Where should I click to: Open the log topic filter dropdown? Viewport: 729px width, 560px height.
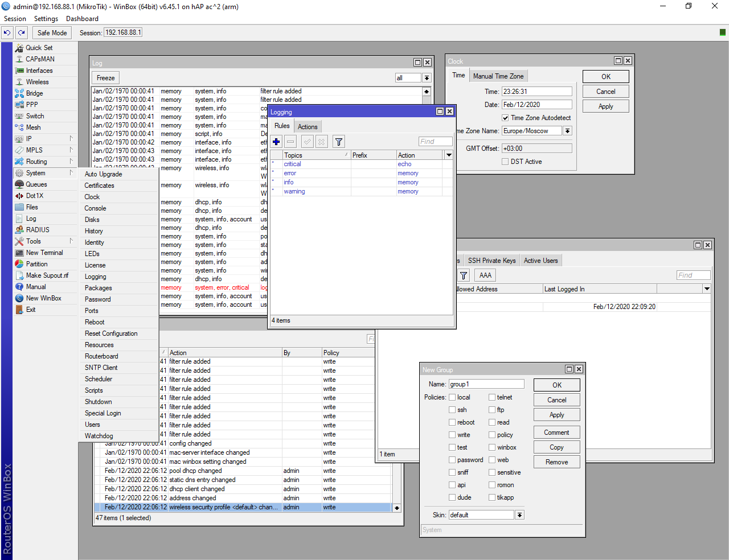click(427, 78)
